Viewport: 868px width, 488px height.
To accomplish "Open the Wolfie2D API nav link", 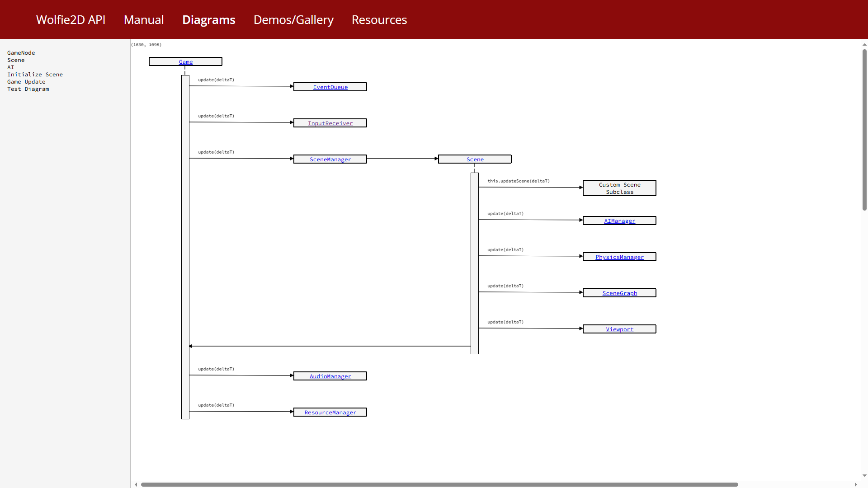I will pyautogui.click(x=71, y=20).
